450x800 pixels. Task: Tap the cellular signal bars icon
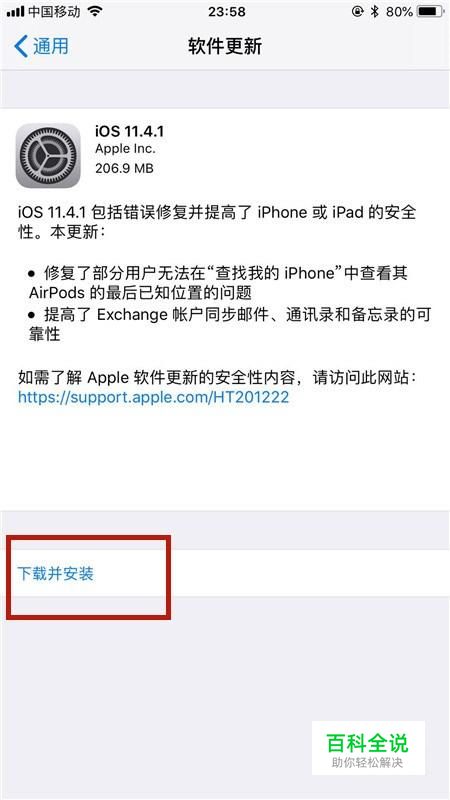pyautogui.click(x=15, y=11)
